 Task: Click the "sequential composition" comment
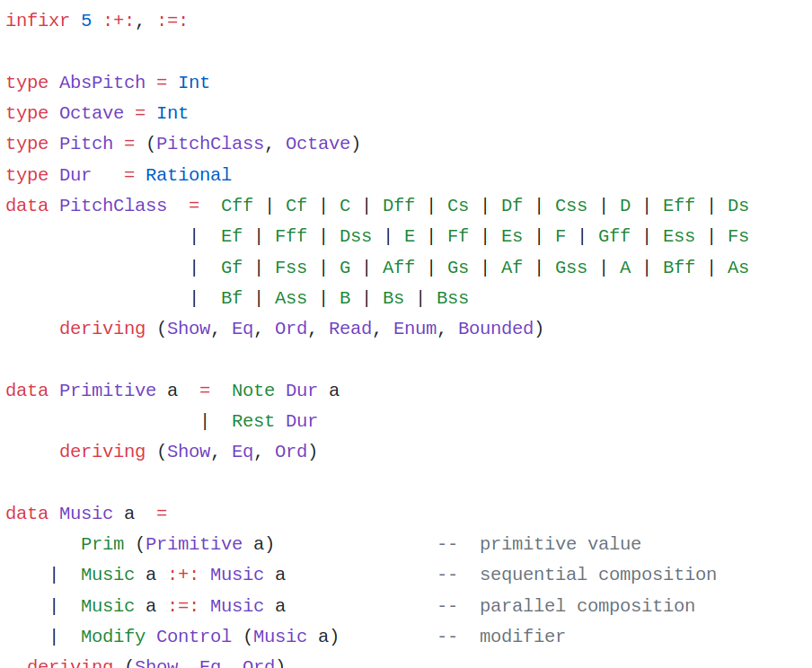click(597, 575)
